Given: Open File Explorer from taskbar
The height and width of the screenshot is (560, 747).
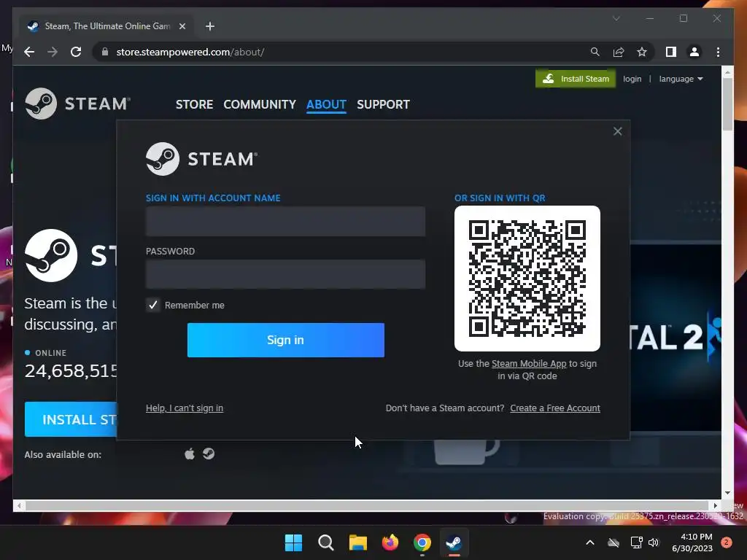Looking at the screenshot, I should coord(357,542).
